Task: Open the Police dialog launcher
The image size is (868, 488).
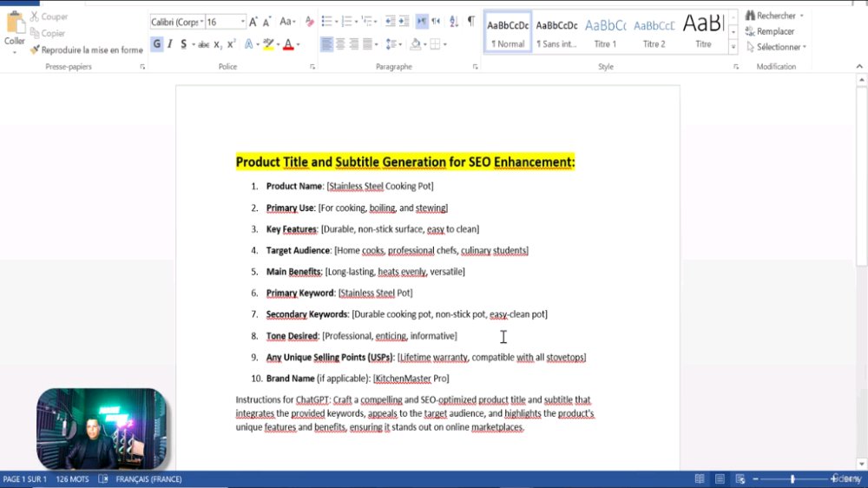Action: (312, 67)
